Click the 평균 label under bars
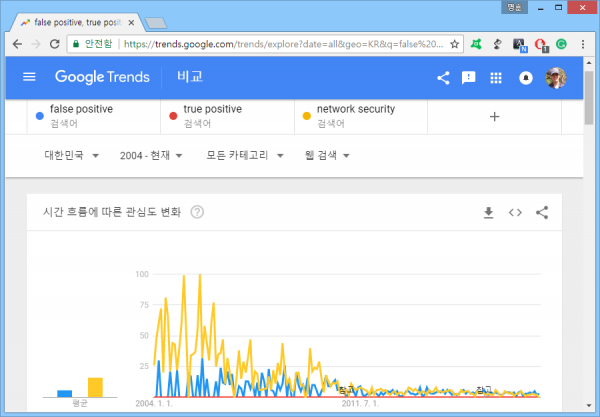The image size is (600, 417). (80, 403)
